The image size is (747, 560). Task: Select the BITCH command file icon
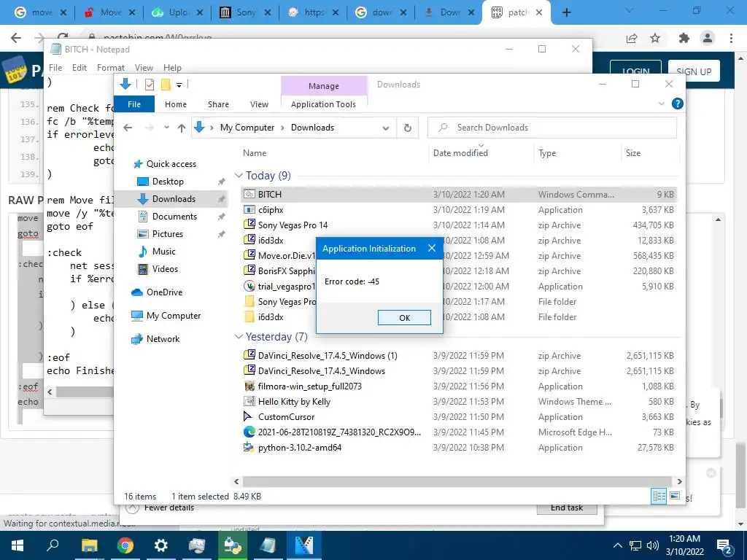coord(249,194)
